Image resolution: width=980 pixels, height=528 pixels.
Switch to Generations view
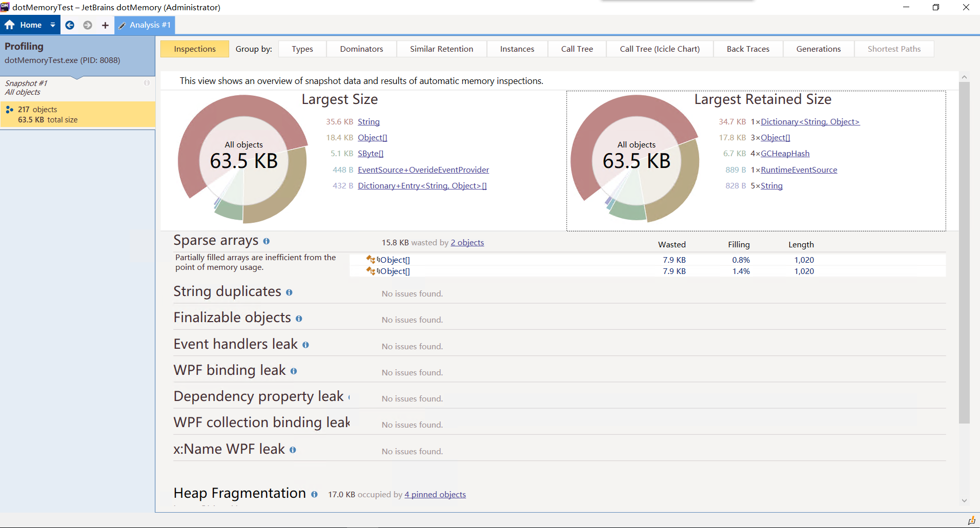[x=819, y=49]
